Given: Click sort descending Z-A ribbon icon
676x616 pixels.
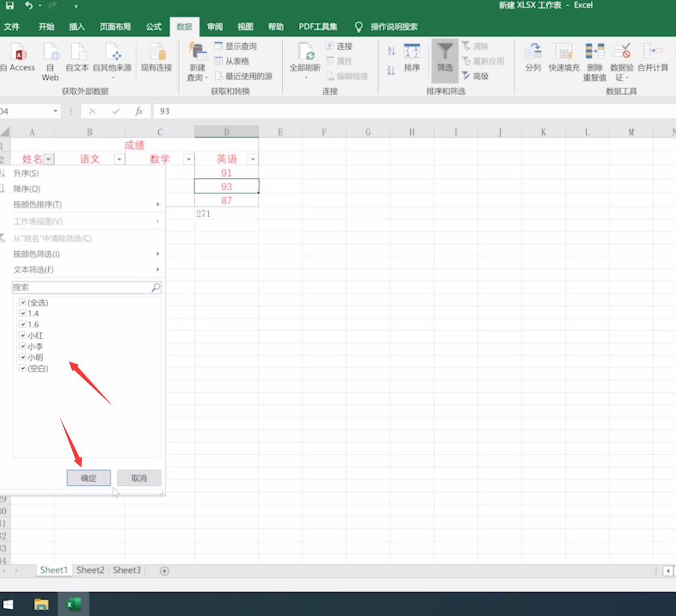Looking at the screenshot, I should click(x=391, y=70).
